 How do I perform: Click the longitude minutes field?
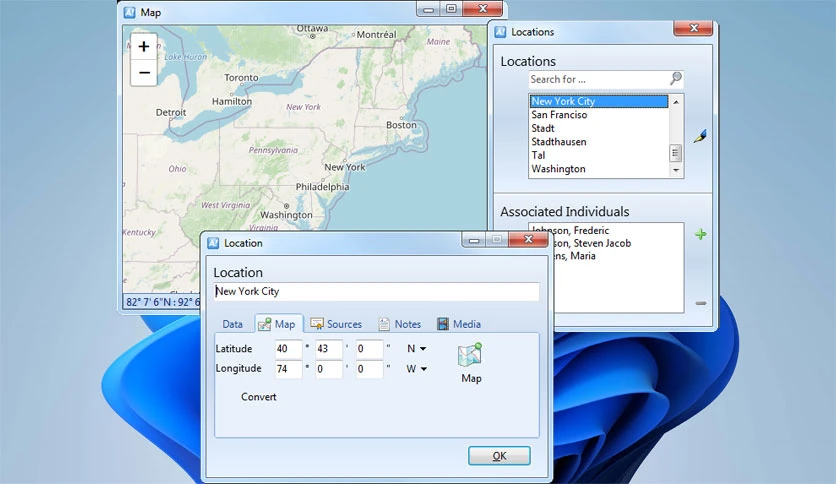tap(329, 369)
